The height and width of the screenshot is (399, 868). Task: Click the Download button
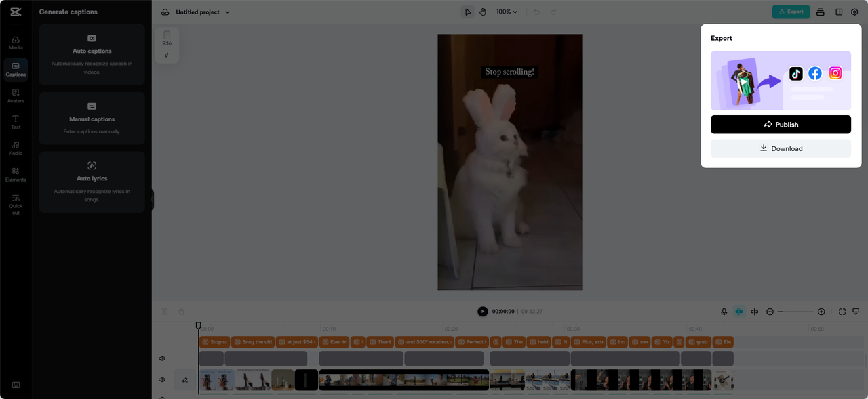[781, 148]
